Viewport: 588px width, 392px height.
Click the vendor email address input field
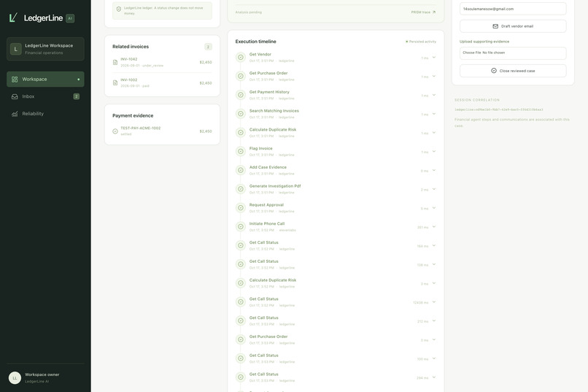point(513,9)
